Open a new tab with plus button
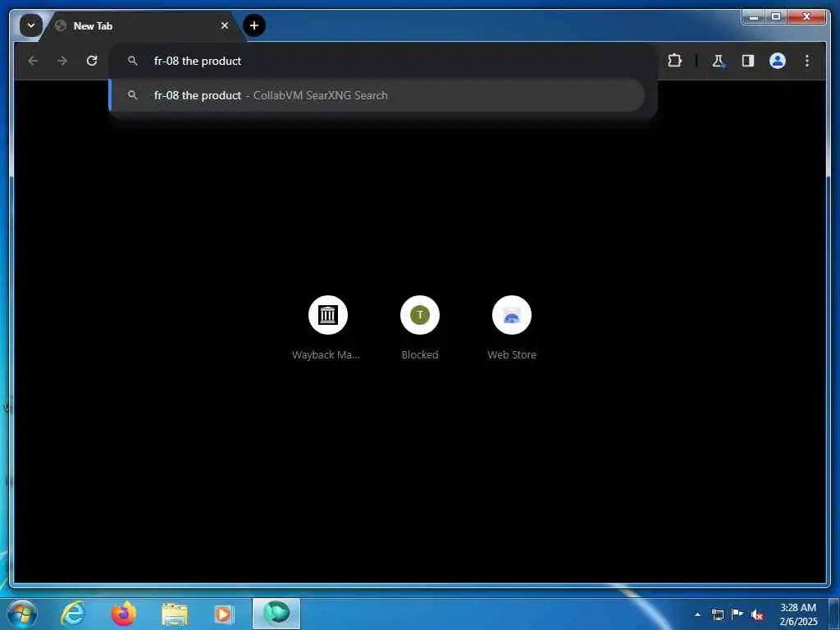 (254, 25)
